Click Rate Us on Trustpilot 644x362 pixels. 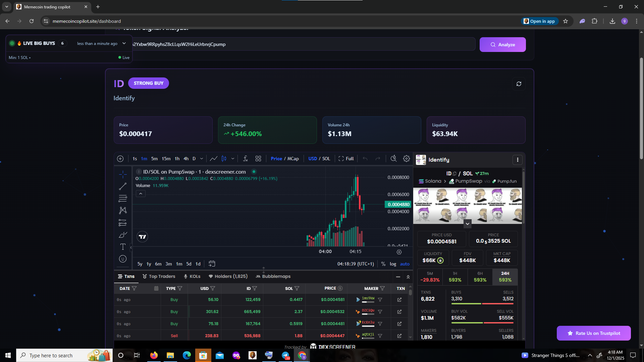pos(594,333)
